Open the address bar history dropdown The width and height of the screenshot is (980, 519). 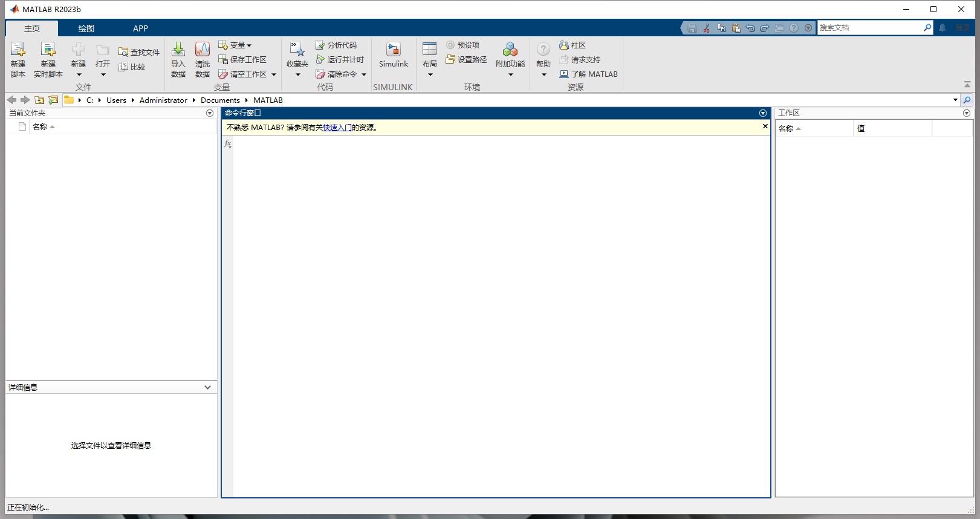955,100
